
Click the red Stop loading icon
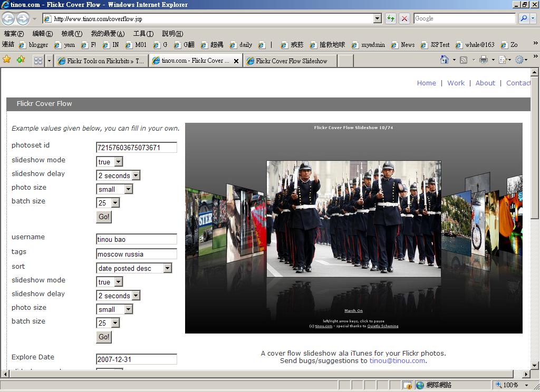coord(404,18)
